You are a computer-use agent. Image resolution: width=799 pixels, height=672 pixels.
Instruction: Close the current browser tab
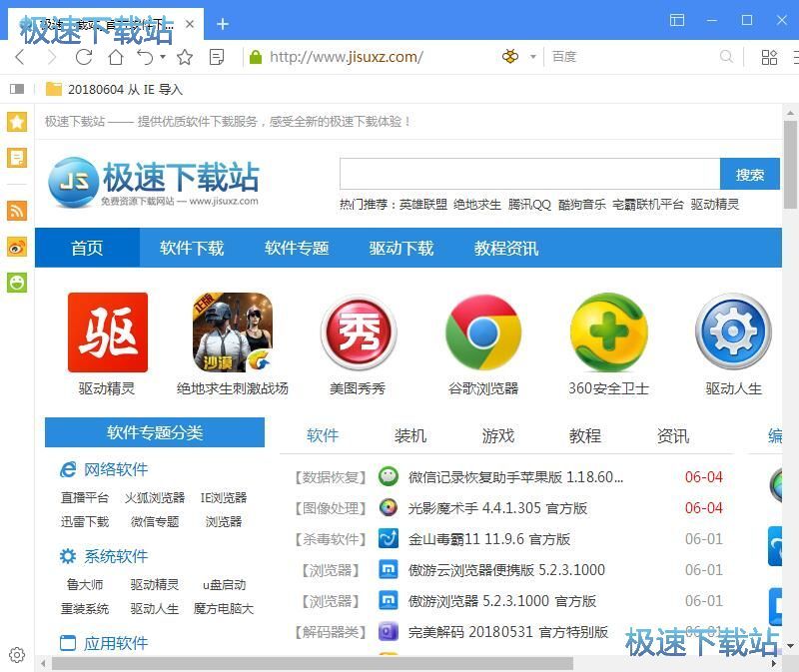(x=190, y=24)
